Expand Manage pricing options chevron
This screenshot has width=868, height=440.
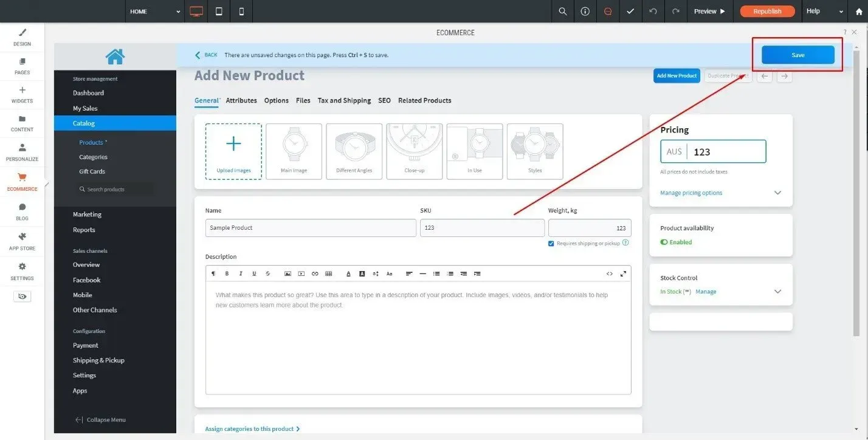tap(777, 193)
